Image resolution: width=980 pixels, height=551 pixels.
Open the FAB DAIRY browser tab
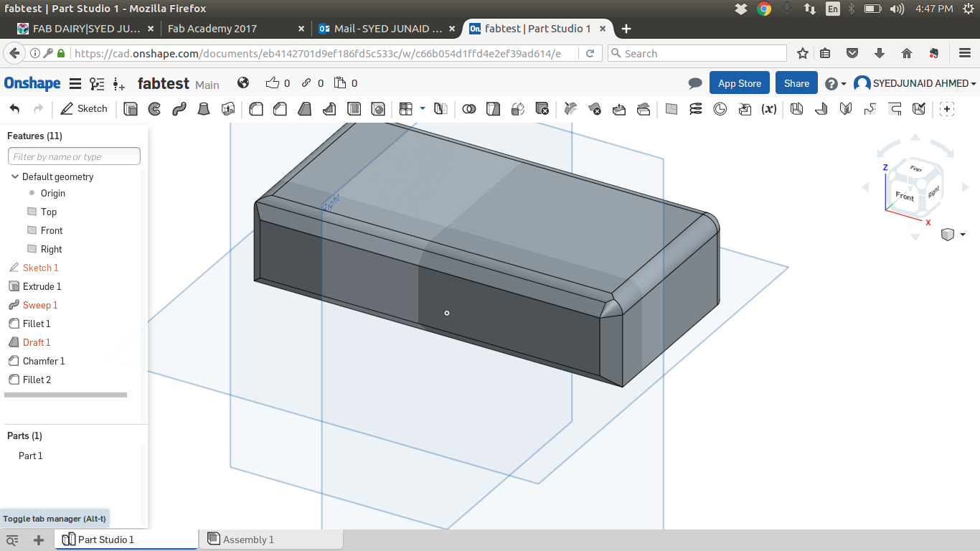coord(86,29)
